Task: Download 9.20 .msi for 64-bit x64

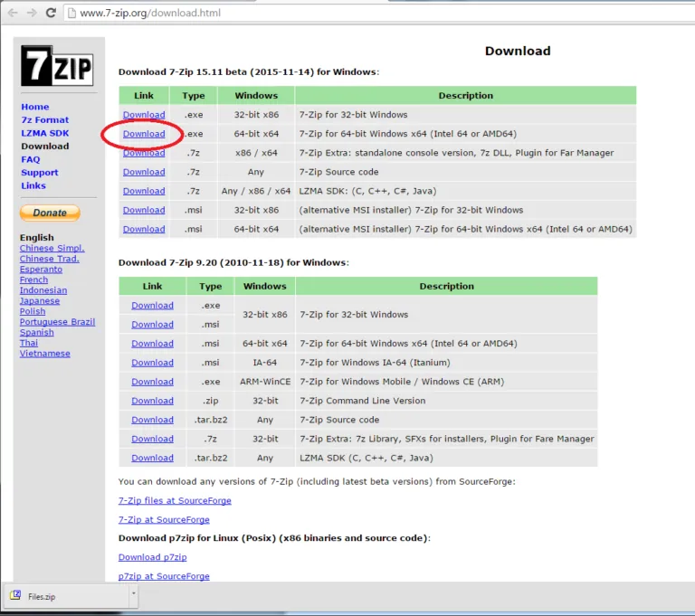Action: [x=152, y=344]
